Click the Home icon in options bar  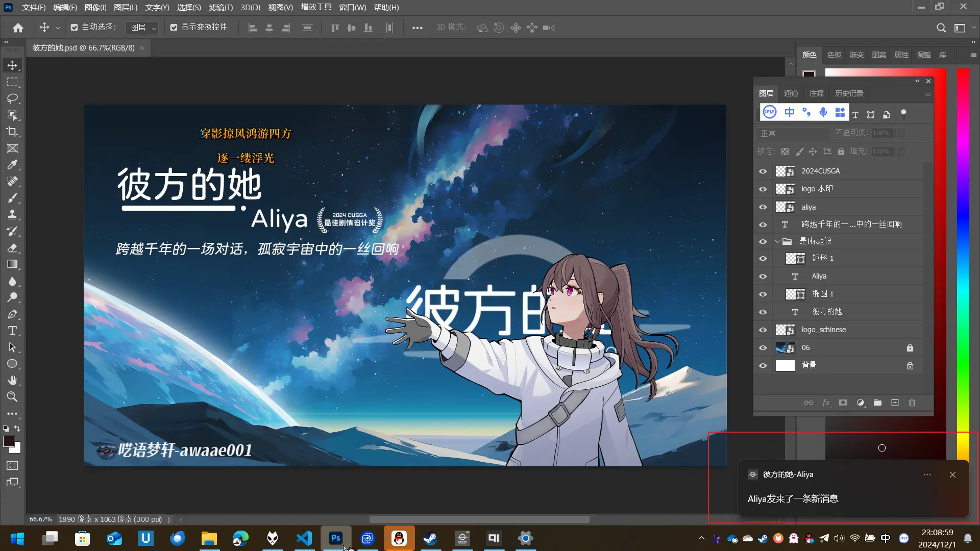point(18,28)
